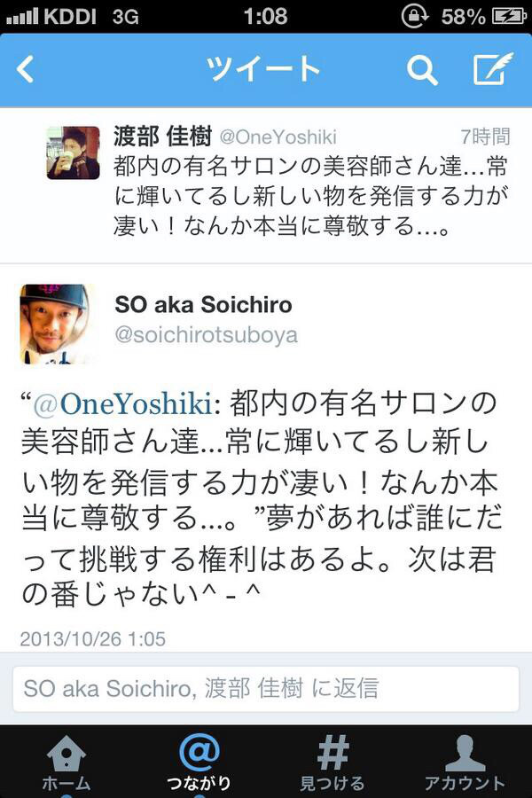Image resolution: width=532 pixels, height=798 pixels.
Task: Compose a new tweet with quill icon
Action: tap(493, 68)
